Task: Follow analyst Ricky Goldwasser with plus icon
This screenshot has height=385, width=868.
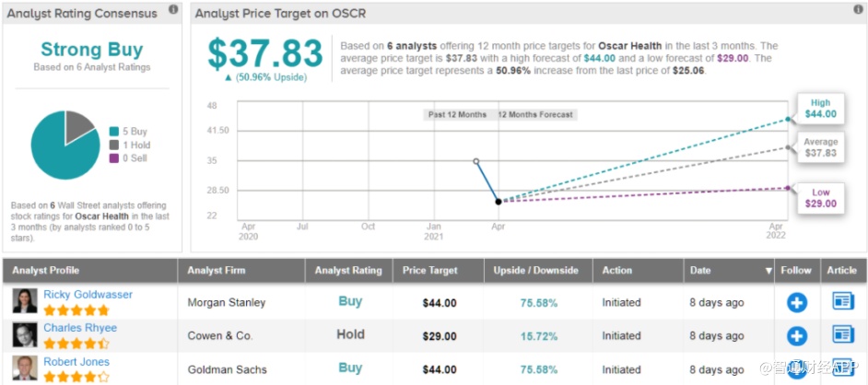Action: pos(796,303)
